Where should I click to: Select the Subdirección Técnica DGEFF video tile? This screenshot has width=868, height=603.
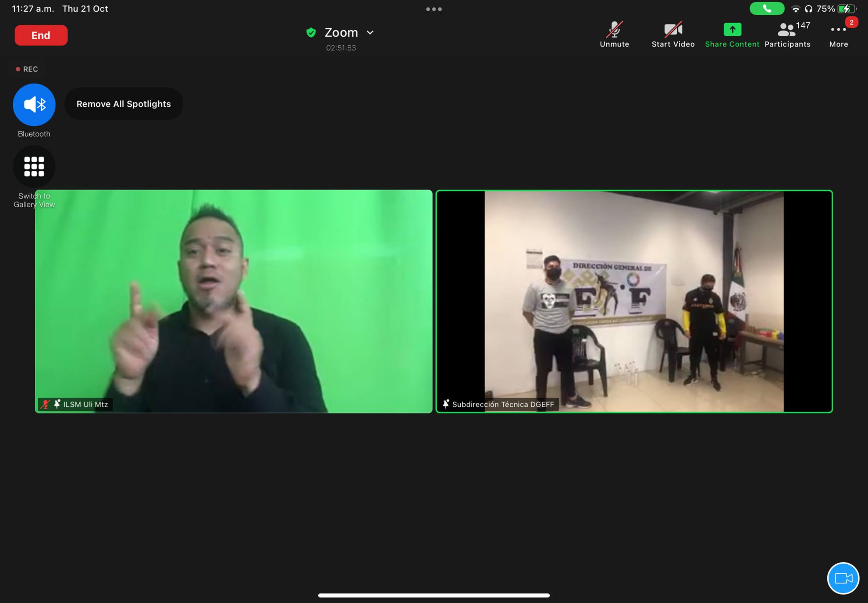tap(634, 301)
